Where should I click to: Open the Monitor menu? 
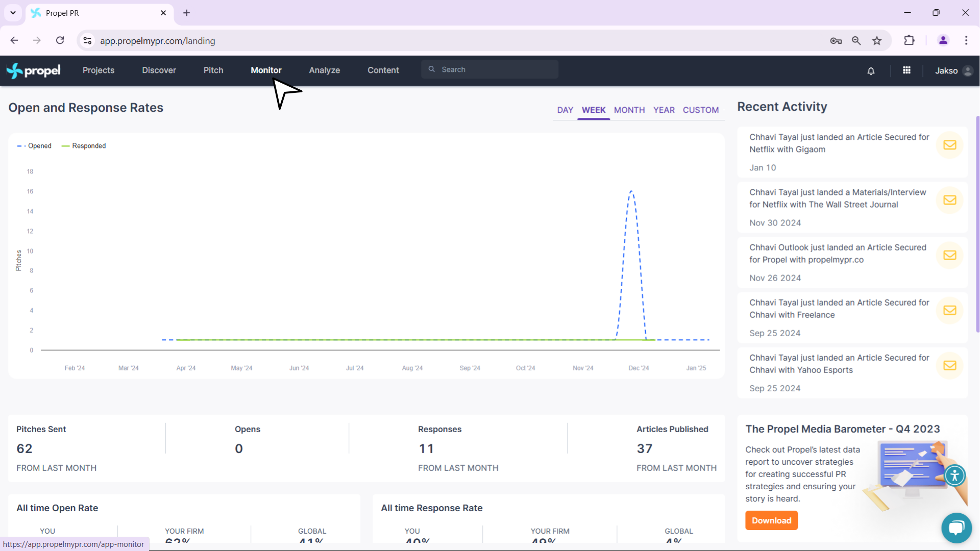coord(266,70)
